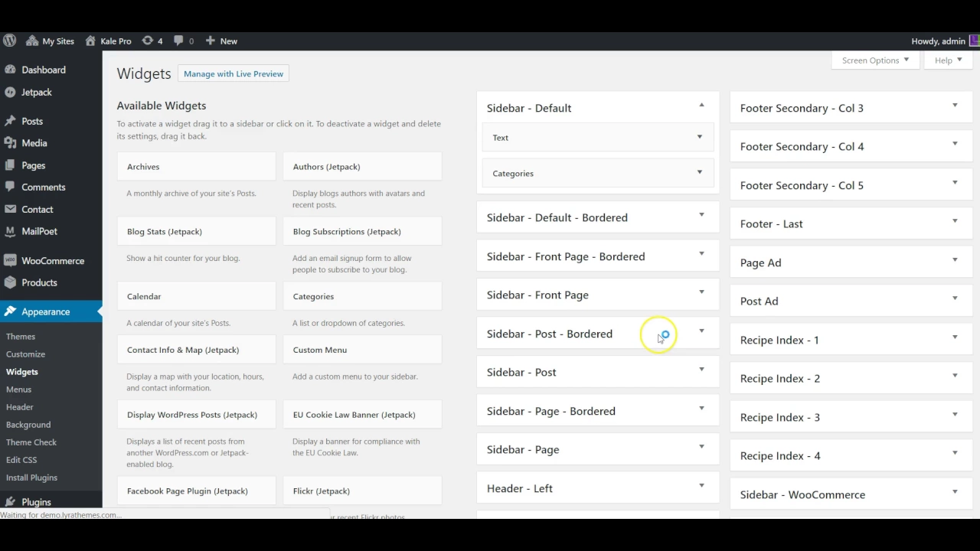Open the updates indicator showing 4
Screen dimensions: 980x551
point(152,41)
